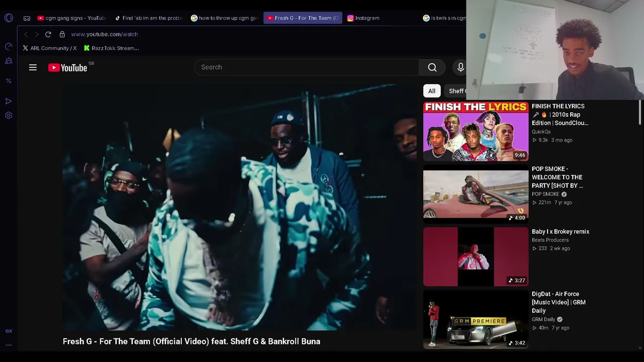Image resolution: width=644 pixels, height=362 pixels.
Task: Open the 'ARL Community / X' bookmark
Action: pos(49,48)
